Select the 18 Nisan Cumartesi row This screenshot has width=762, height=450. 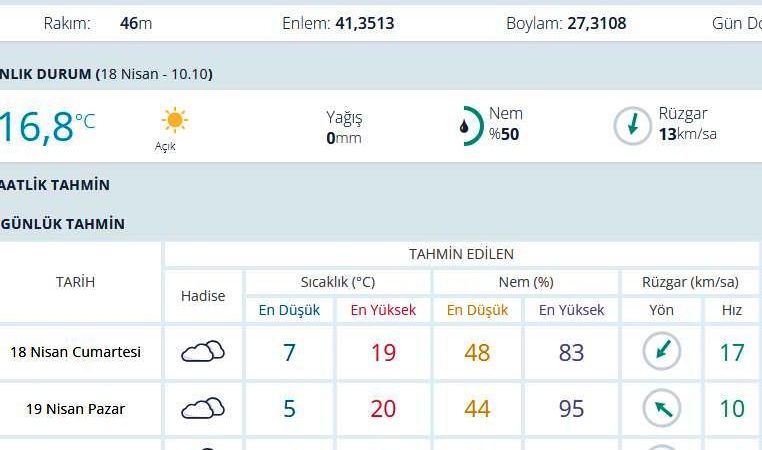pos(75,352)
